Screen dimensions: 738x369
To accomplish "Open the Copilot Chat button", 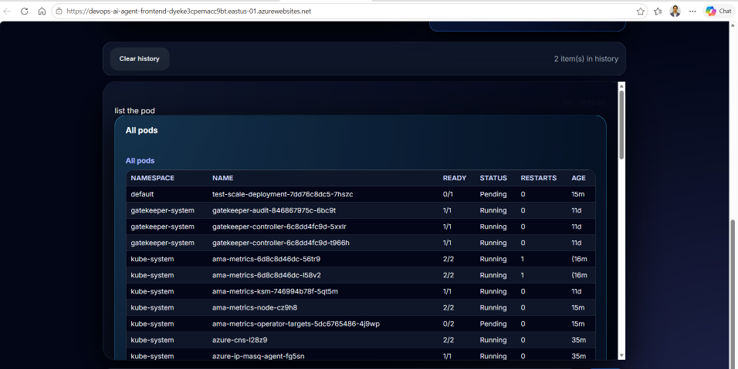I will [x=718, y=11].
